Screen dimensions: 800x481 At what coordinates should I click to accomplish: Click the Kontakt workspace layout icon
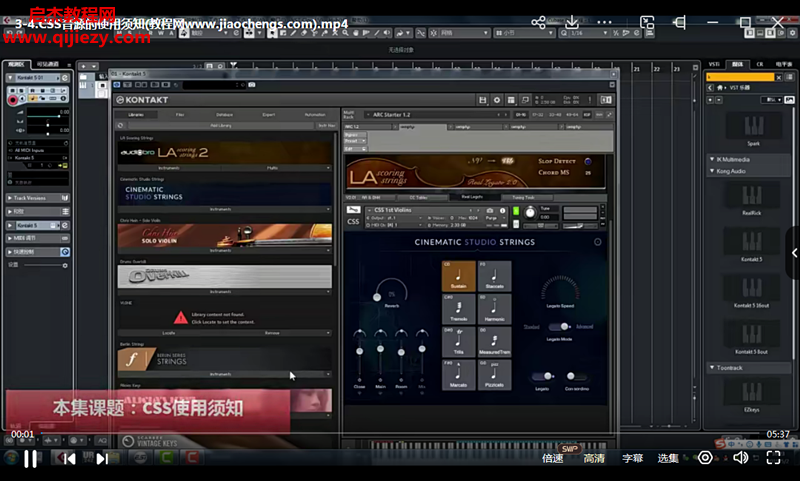click(x=511, y=100)
